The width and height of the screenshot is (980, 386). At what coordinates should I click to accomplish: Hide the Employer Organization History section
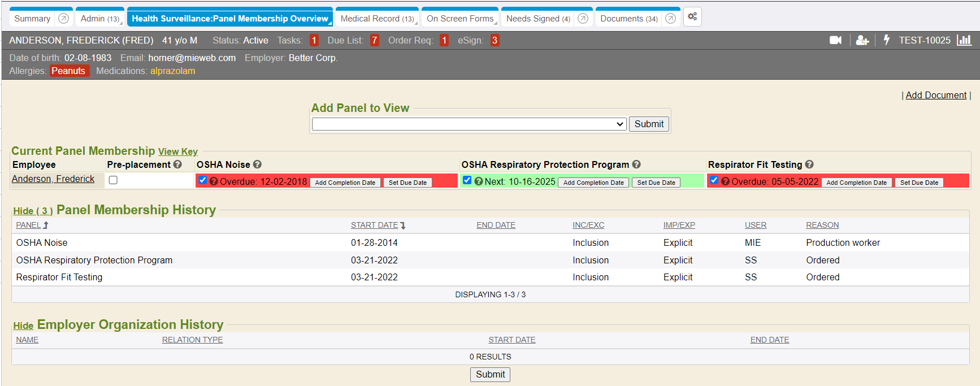coord(23,326)
